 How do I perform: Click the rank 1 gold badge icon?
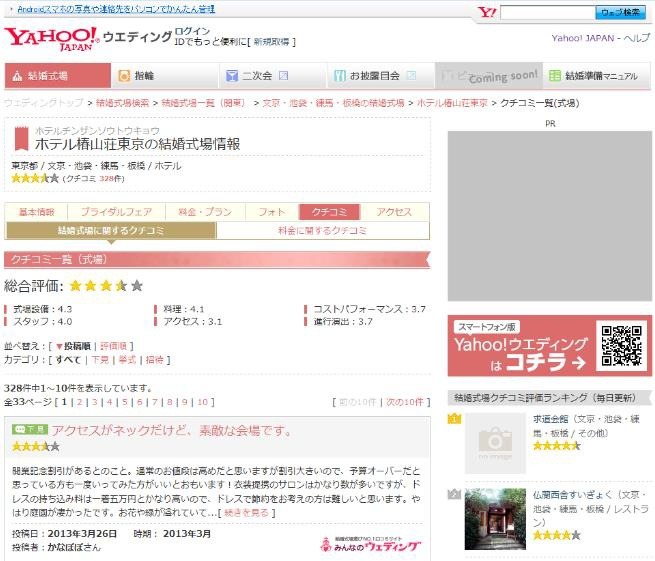pyautogui.click(x=454, y=418)
